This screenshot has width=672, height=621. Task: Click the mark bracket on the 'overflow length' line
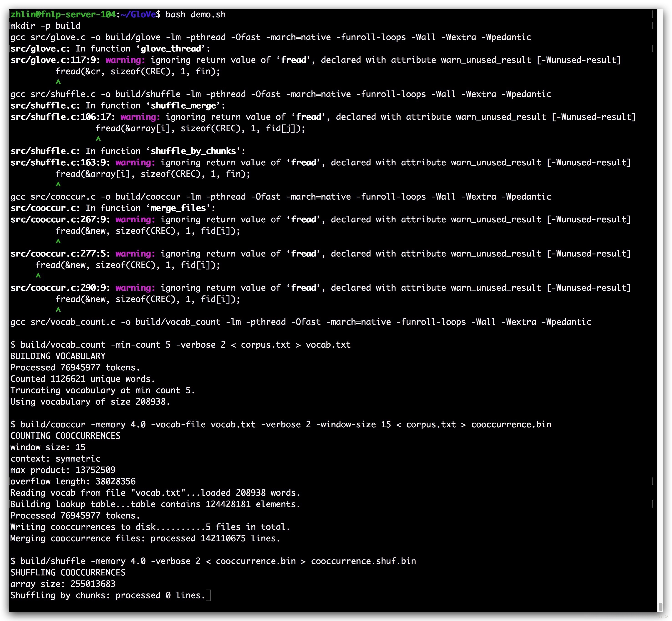[x=652, y=481]
